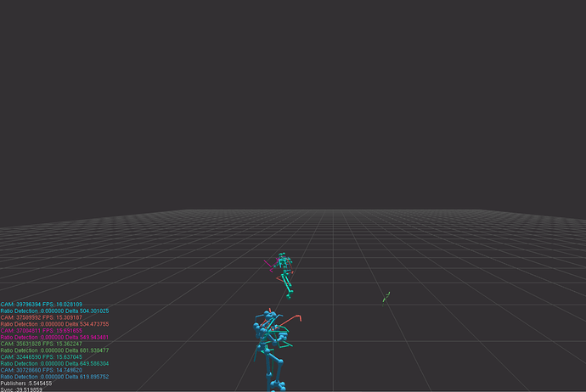Click the Publishers value text
Screen dimensions: 586x392
tap(26, 384)
